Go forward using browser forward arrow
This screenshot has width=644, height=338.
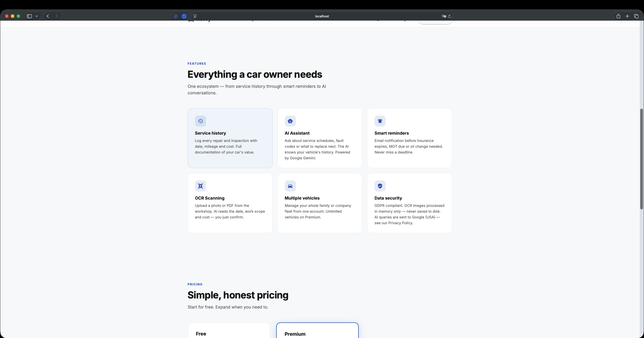point(57,16)
